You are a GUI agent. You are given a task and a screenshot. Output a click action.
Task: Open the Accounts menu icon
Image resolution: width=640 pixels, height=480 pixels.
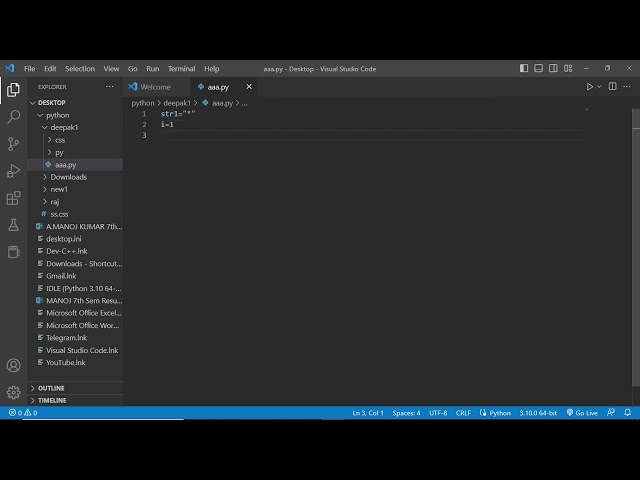(13, 365)
